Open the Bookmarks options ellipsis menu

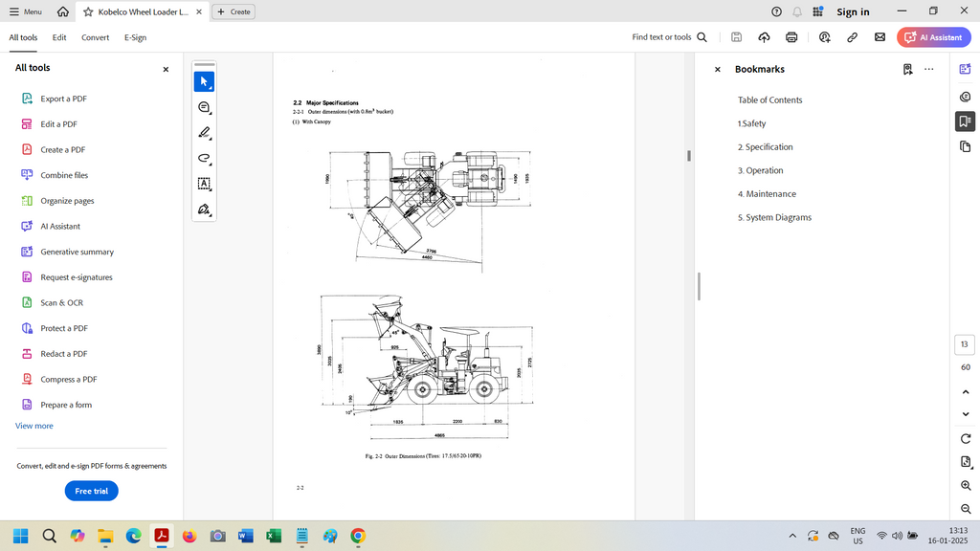point(928,69)
